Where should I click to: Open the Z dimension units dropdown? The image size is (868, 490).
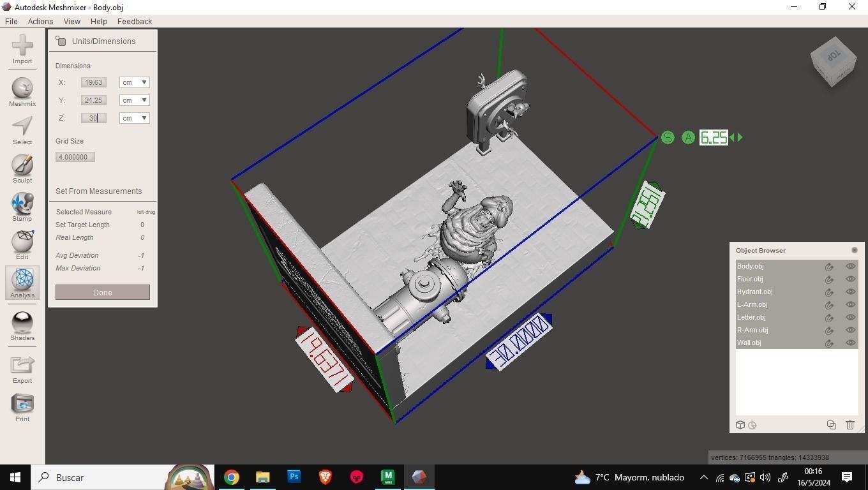(135, 118)
